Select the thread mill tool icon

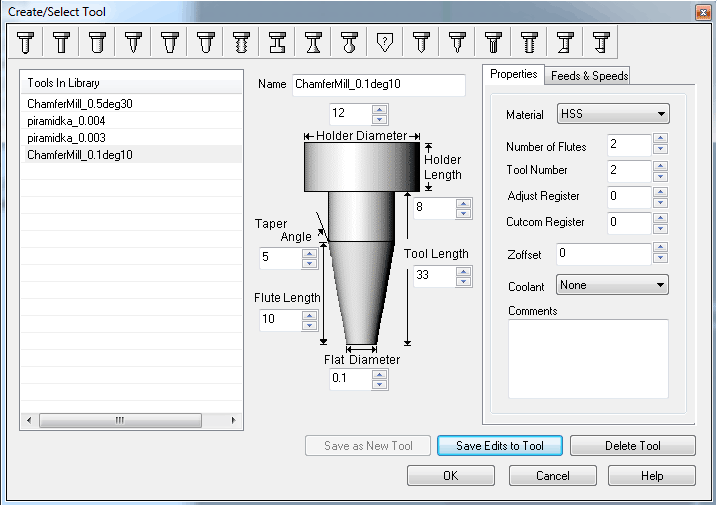[x=240, y=42]
